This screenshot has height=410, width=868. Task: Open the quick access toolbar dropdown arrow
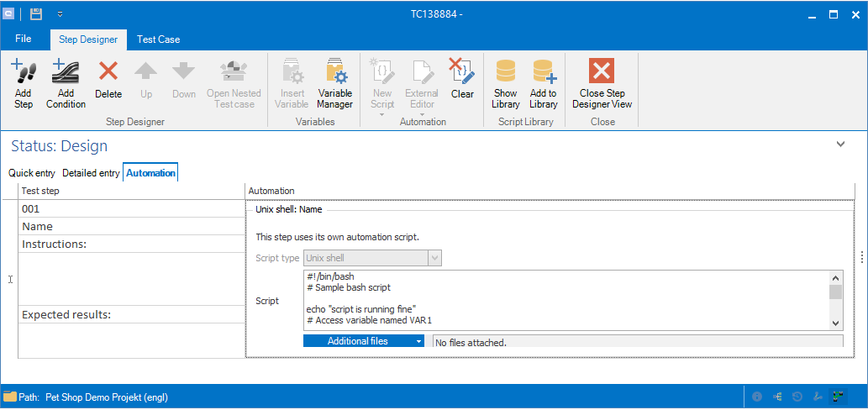[60, 14]
